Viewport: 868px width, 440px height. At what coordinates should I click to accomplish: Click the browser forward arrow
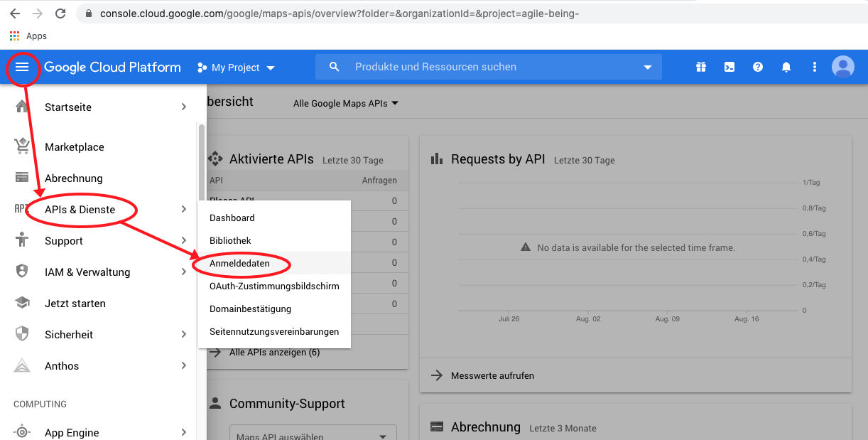tap(37, 14)
